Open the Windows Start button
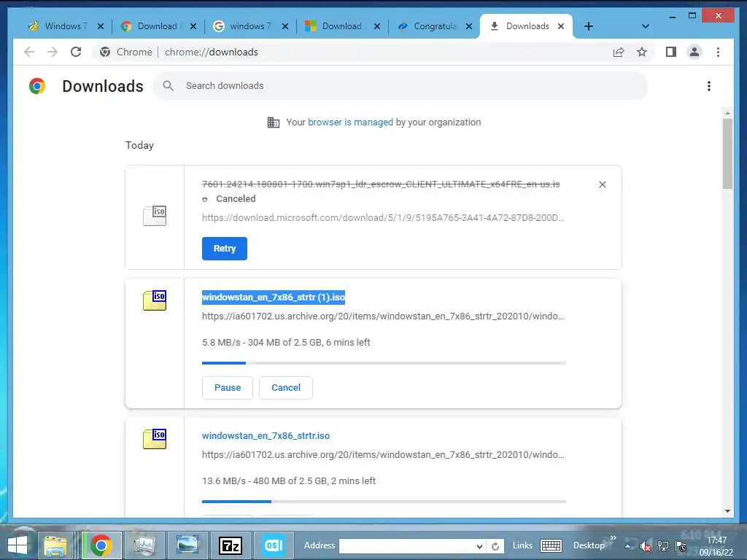Viewport: 747px width, 560px height. (18, 545)
